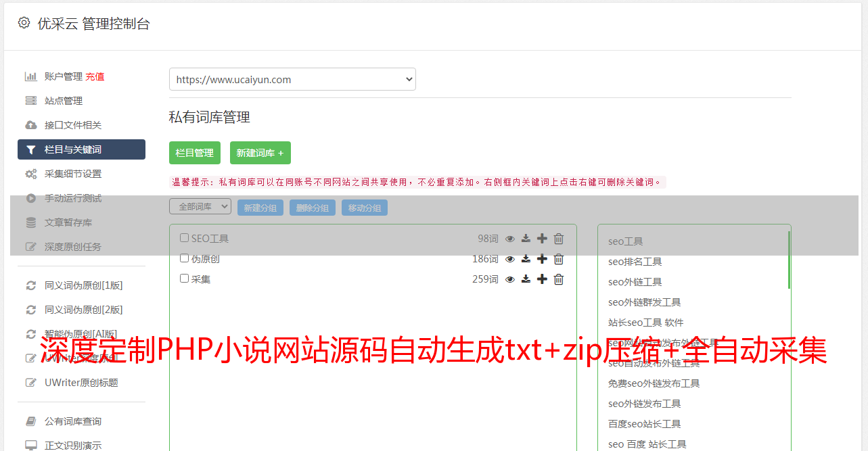Select keyword 站长seo工具 软件

646,323
